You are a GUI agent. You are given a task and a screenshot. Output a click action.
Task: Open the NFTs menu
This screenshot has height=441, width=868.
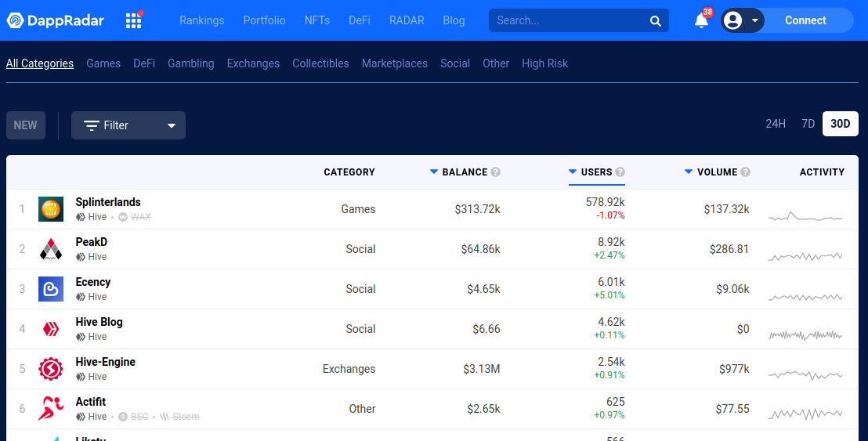317,20
